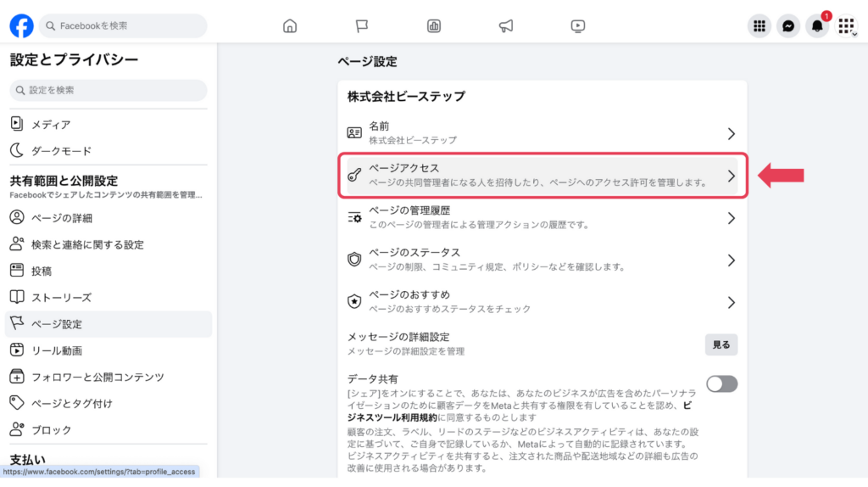The image size is (868, 487).
Task: Expand the ページアクセス row chevron
Action: point(732,176)
